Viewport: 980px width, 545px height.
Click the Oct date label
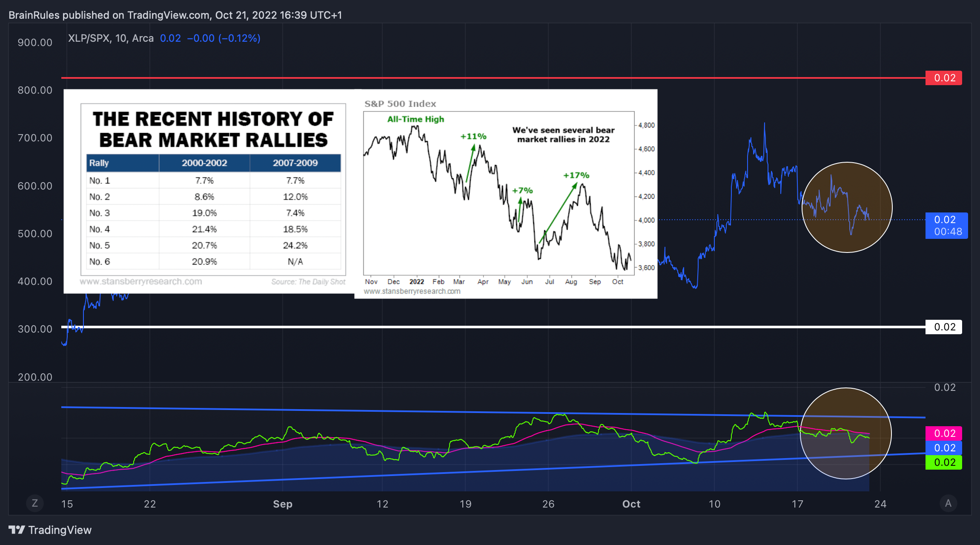631,504
